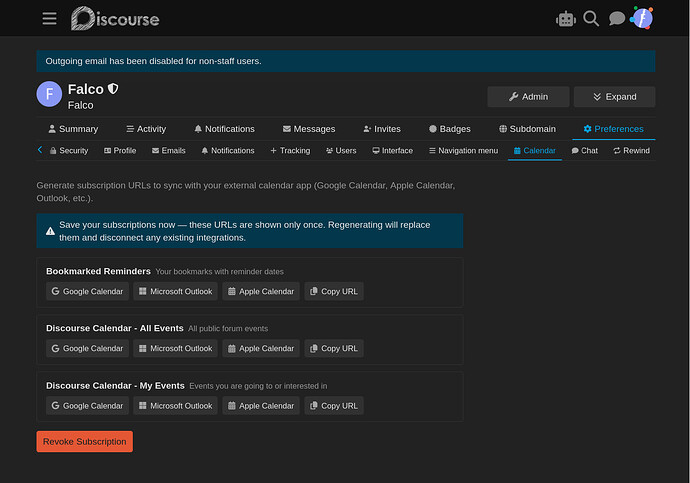Image resolution: width=690 pixels, height=483 pixels.
Task: Open Security preferences
Action: coord(69,150)
